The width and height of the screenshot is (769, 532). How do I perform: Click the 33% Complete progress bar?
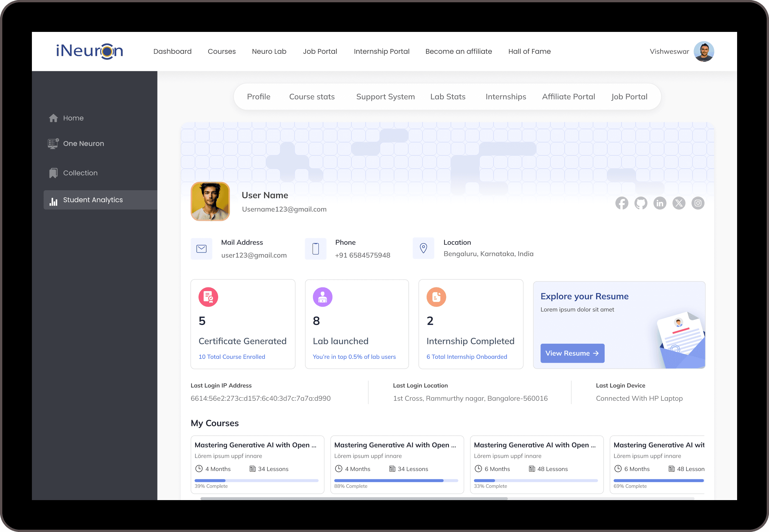point(536,480)
